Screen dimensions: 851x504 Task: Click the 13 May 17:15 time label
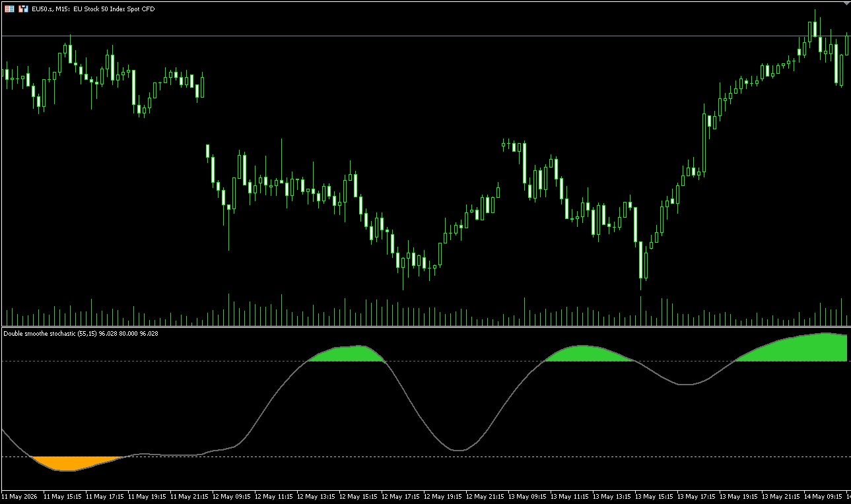coord(697,496)
